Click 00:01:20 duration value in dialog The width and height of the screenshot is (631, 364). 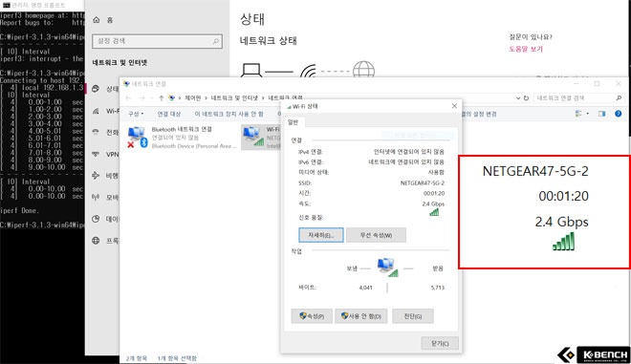(434, 193)
